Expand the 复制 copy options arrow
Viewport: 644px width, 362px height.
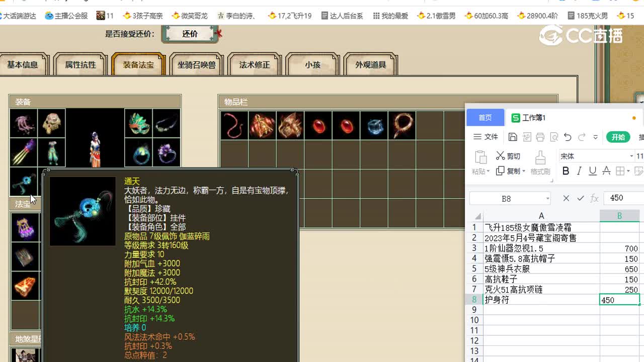524,171
